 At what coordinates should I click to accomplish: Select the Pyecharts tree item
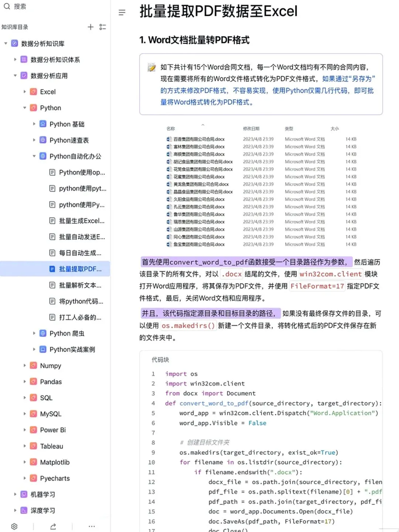click(55, 478)
